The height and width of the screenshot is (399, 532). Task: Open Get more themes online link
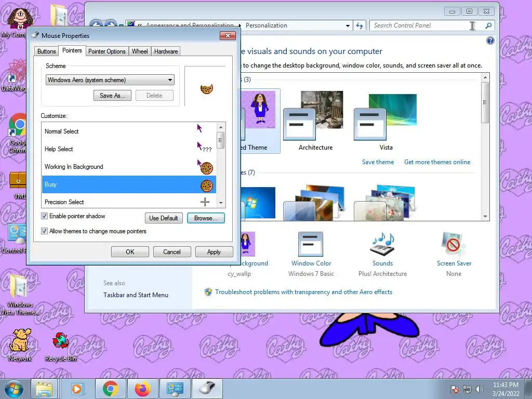tap(437, 162)
